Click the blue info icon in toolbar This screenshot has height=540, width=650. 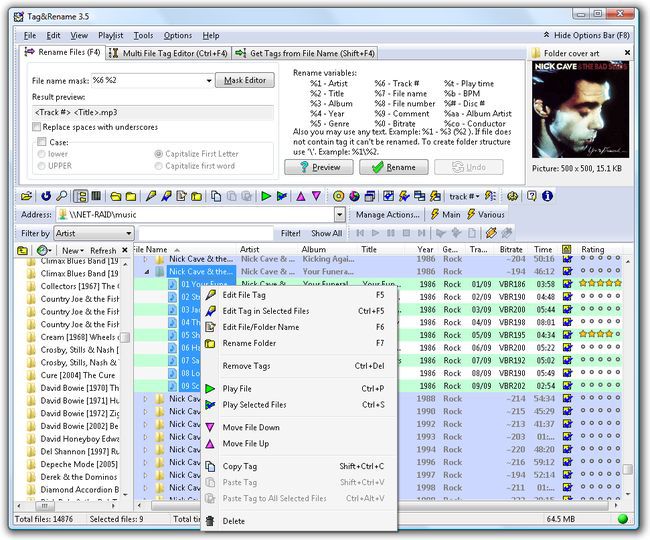(x=547, y=196)
